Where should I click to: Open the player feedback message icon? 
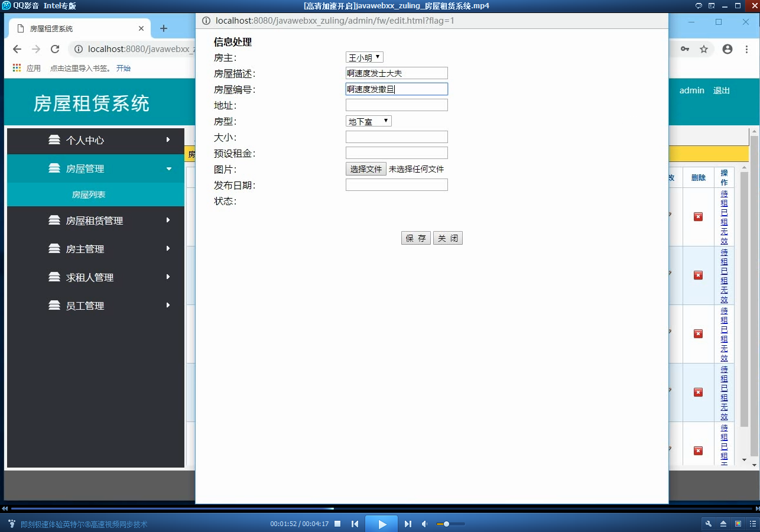(x=699, y=6)
